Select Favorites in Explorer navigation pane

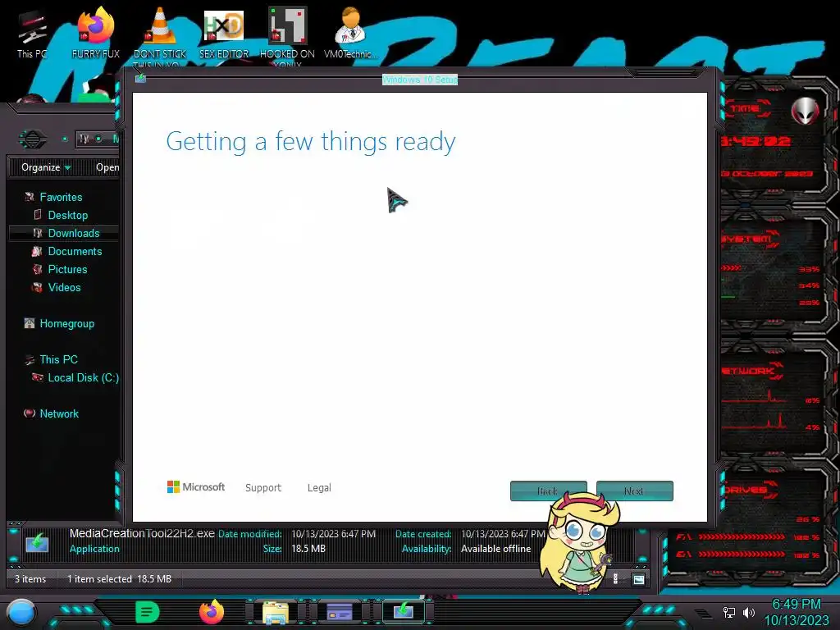click(61, 197)
